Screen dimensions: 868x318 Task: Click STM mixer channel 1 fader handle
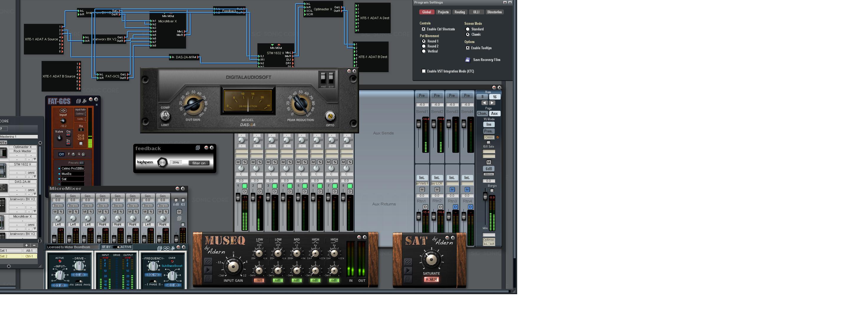[238, 198]
